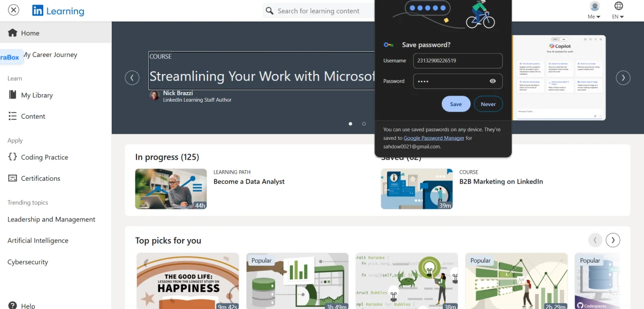The height and width of the screenshot is (309, 644).
Task: Select Leadership and Management trending topic
Action: click(51, 219)
